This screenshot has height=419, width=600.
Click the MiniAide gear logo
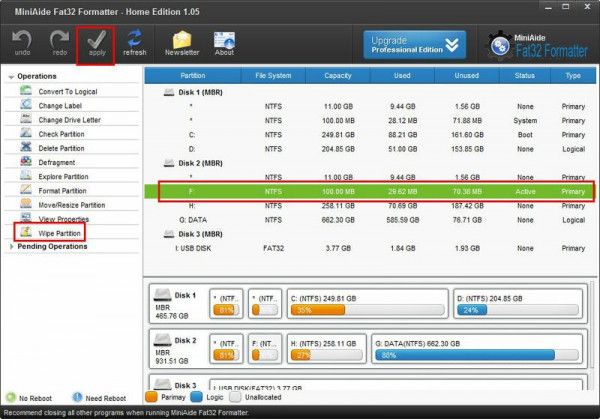499,45
